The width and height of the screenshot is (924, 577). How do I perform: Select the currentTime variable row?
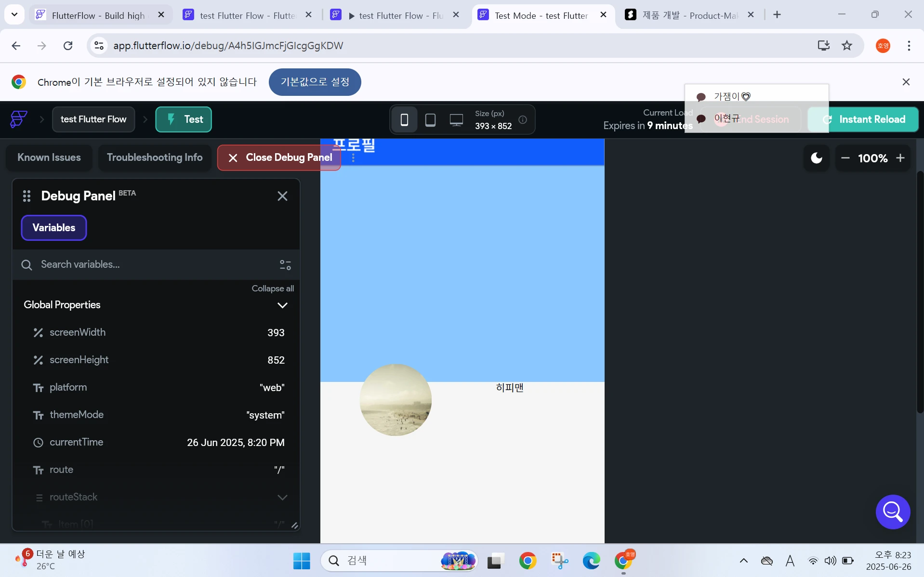[156, 442]
